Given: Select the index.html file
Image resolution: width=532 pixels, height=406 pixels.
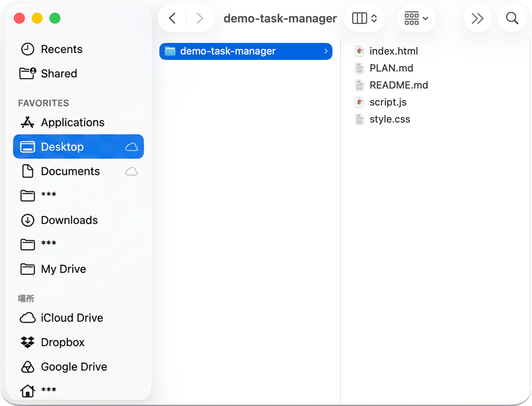Looking at the screenshot, I should point(394,51).
